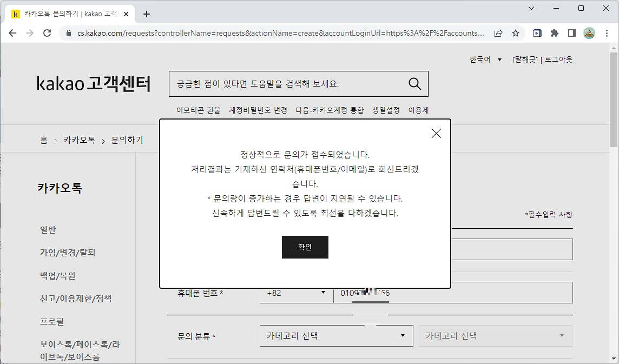Image resolution: width=619 pixels, height=364 pixels.
Task: Open Chrome three-dot menu
Action: coord(607,33)
